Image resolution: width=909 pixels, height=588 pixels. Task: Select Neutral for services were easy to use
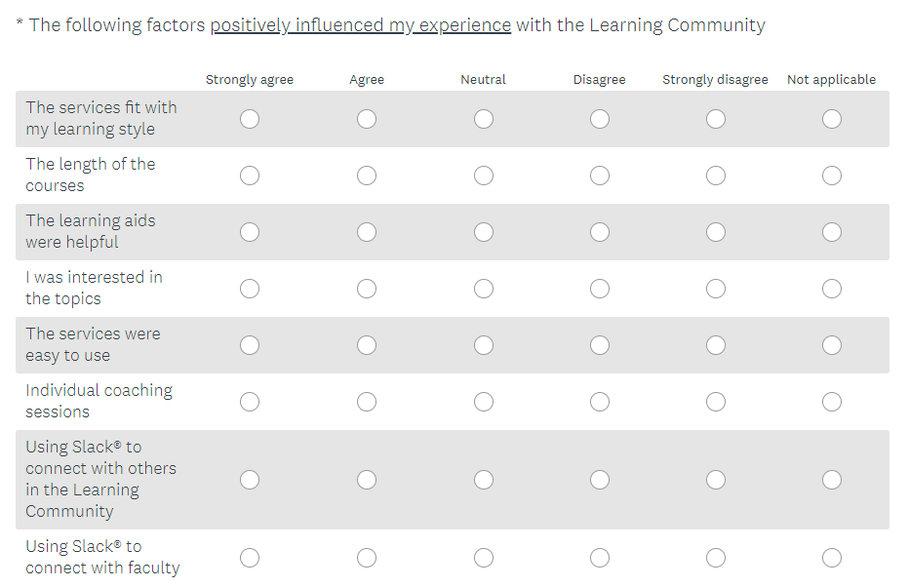click(x=484, y=345)
